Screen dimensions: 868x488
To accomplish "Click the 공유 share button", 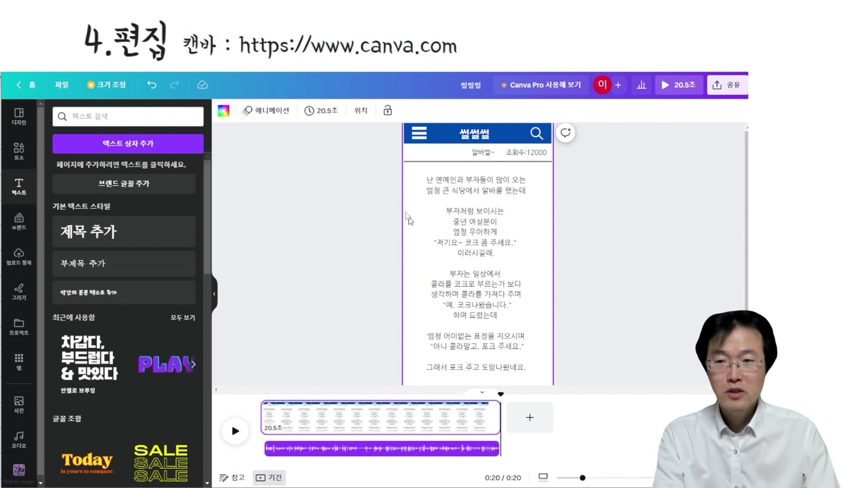I will (727, 85).
